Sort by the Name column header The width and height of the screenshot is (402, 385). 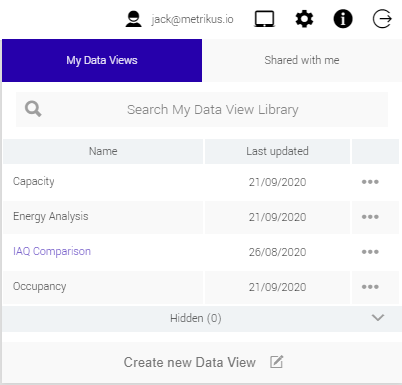pyautogui.click(x=103, y=151)
